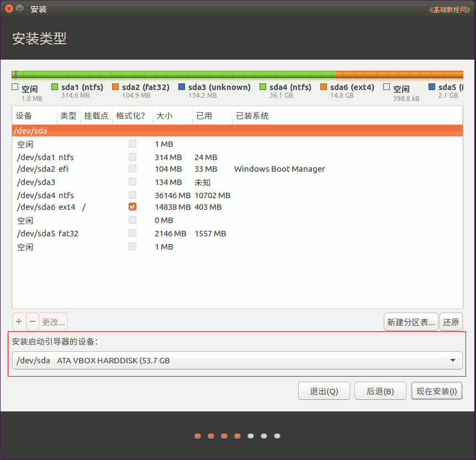Click the orange section of partition bar

[x=398, y=75]
